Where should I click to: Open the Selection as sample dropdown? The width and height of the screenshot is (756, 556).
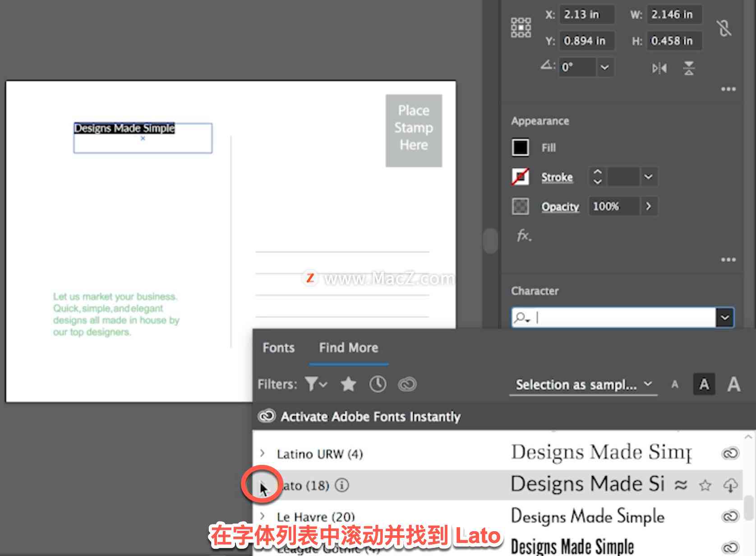pos(583,385)
